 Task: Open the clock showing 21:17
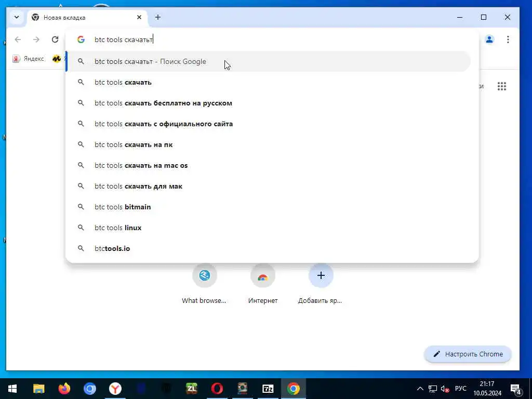(487, 389)
